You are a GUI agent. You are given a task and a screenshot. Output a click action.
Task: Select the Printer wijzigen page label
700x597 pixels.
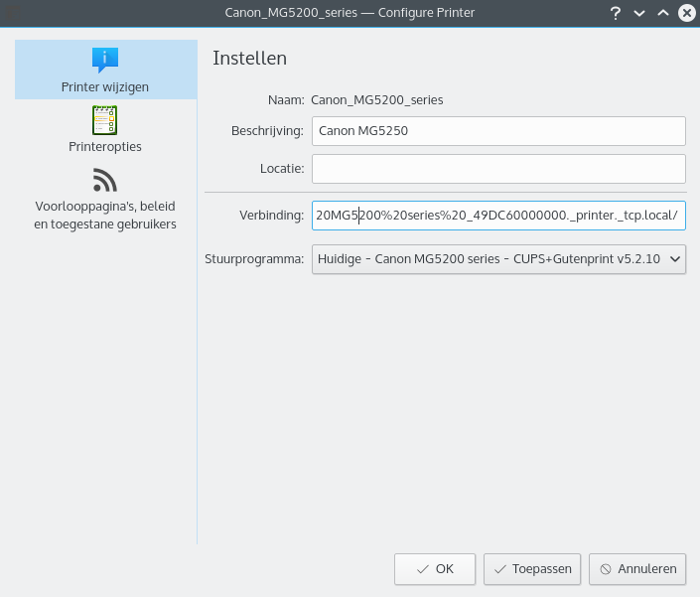point(105,86)
